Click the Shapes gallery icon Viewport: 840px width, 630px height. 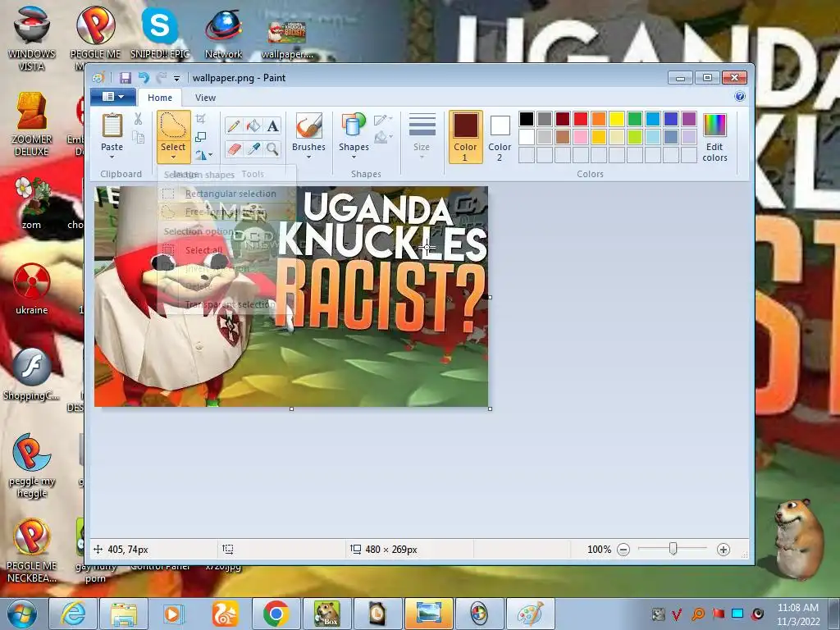(x=354, y=125)
